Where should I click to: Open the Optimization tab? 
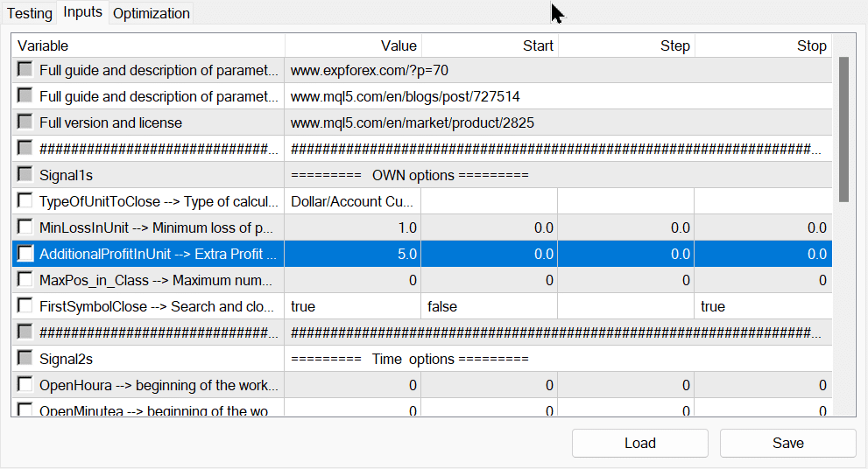(151, 13)
